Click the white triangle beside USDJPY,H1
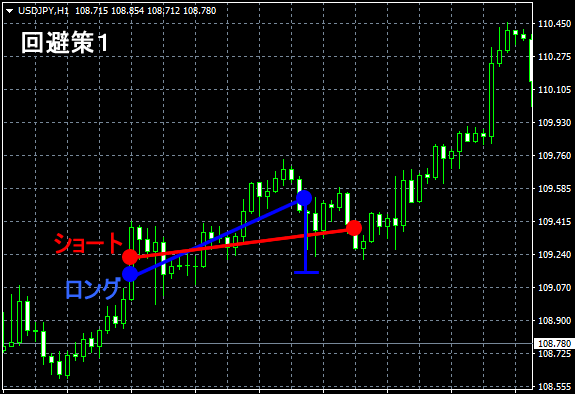This screenshot has width=575, height=394. (10, 11)
